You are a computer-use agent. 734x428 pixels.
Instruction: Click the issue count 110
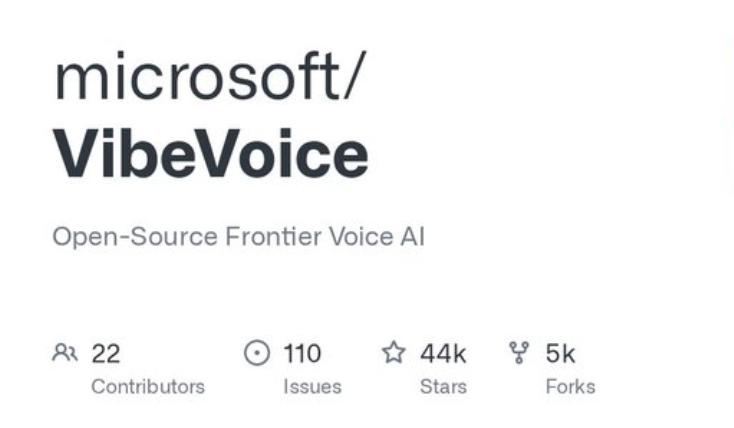(302, 353)
